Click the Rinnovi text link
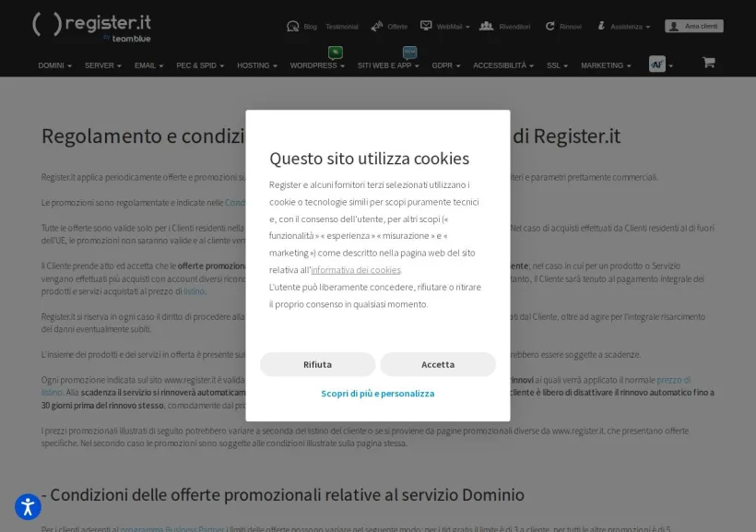The height and width of the screenshot is (532, 756). click(x=571, y=27)
